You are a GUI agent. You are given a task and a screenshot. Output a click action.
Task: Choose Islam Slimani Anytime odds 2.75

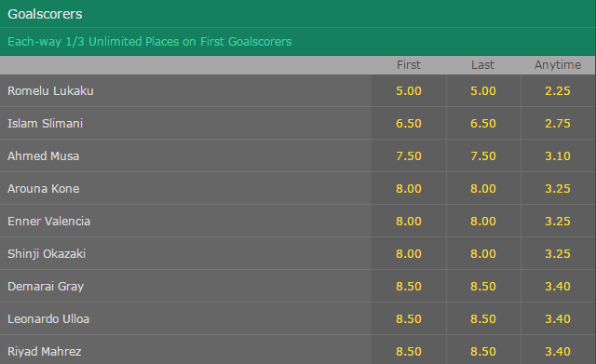tap(558, 124)
